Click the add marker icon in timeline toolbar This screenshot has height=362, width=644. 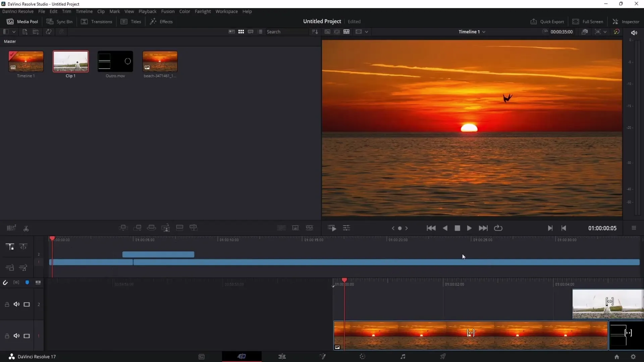click(27, 283)
